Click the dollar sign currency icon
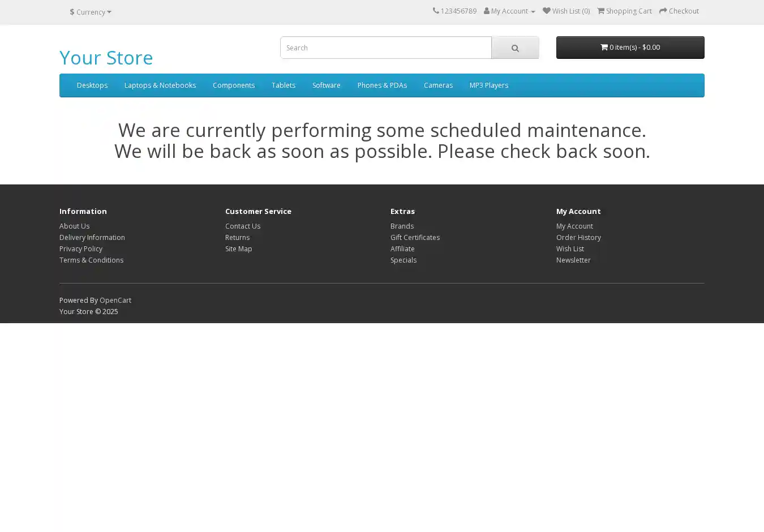This screenshot has height=532, width=764. pos(72,12)
